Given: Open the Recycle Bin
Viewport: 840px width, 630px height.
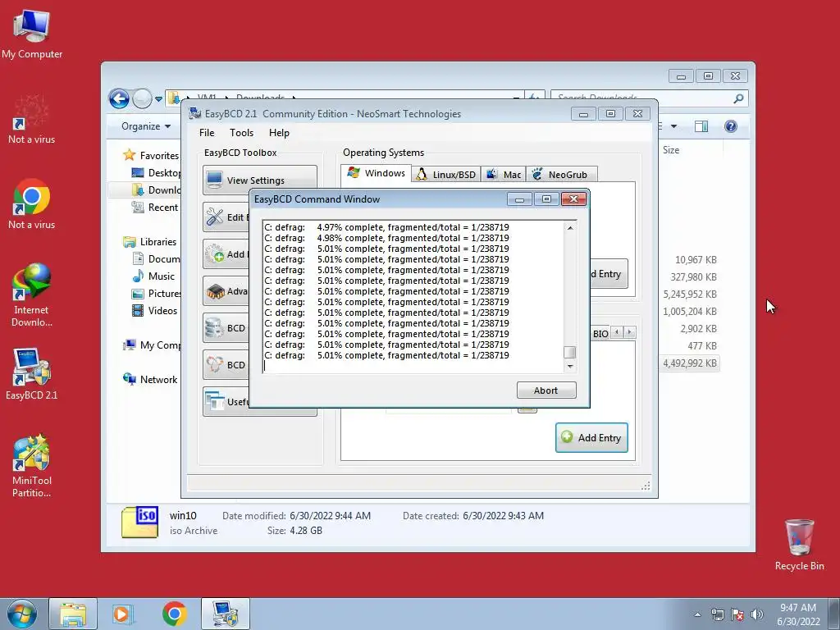Looking at the screenshot, I should [x=799, y=545].
